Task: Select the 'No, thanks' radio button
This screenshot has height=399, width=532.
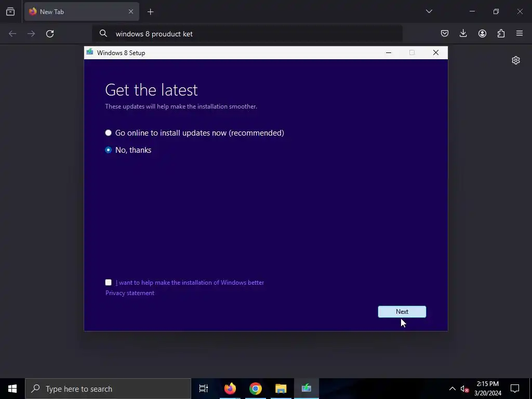Action: point(108,150)
